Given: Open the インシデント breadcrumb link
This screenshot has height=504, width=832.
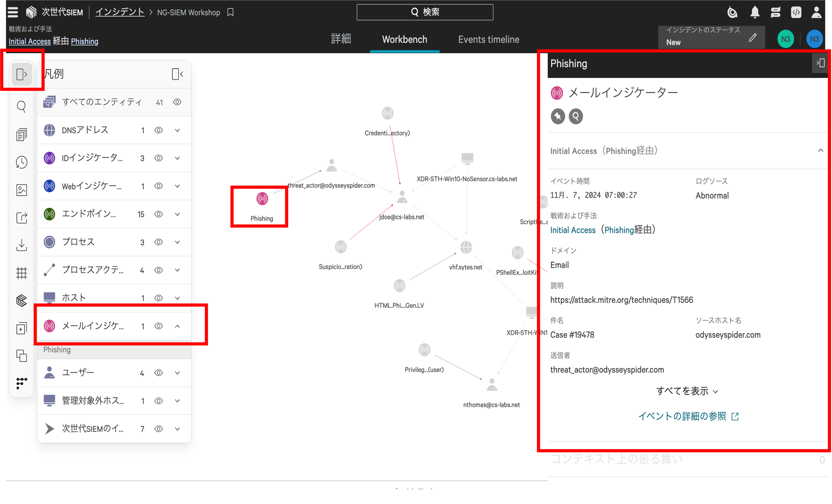Looking at the screenshot, I should coord(120,13).
